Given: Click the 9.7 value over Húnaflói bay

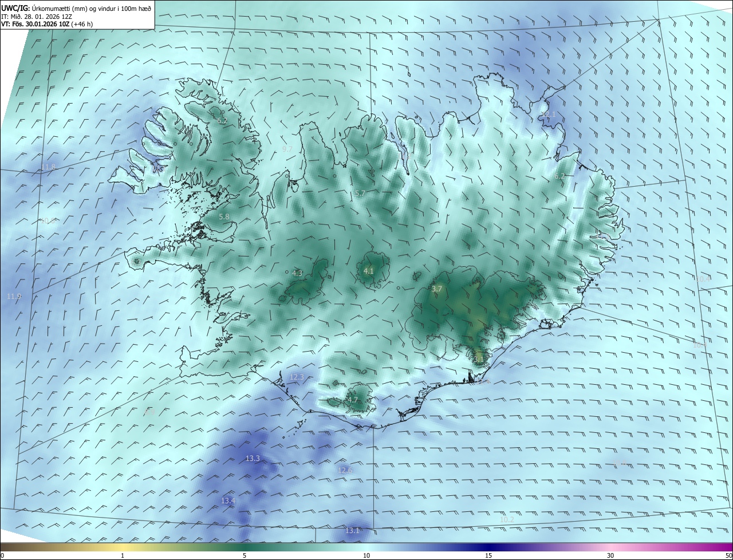Looking at the screenshot, I should (x=287, y=149).
